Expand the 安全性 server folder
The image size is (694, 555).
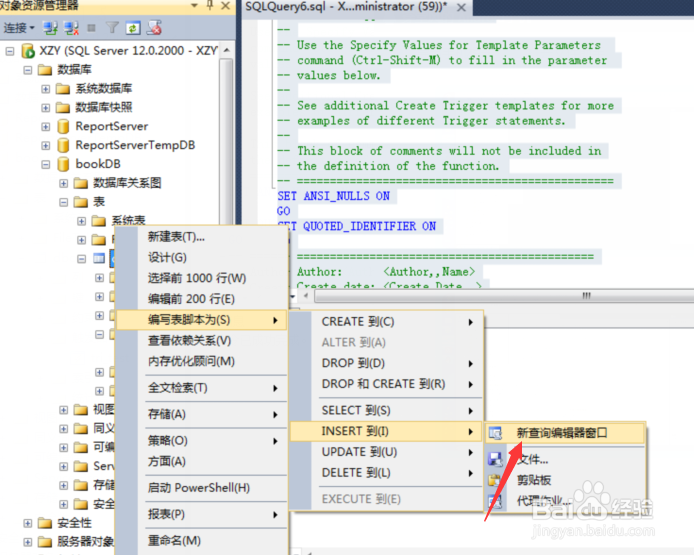(28, 523)
